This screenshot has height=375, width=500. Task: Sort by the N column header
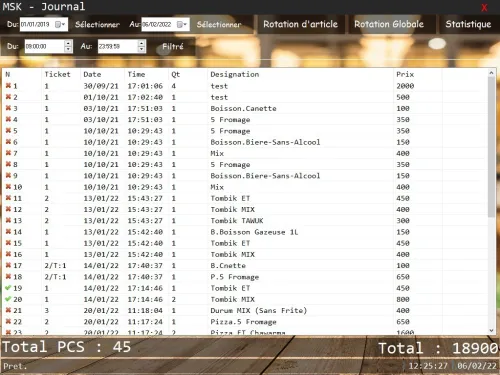[x=8, y=74]
